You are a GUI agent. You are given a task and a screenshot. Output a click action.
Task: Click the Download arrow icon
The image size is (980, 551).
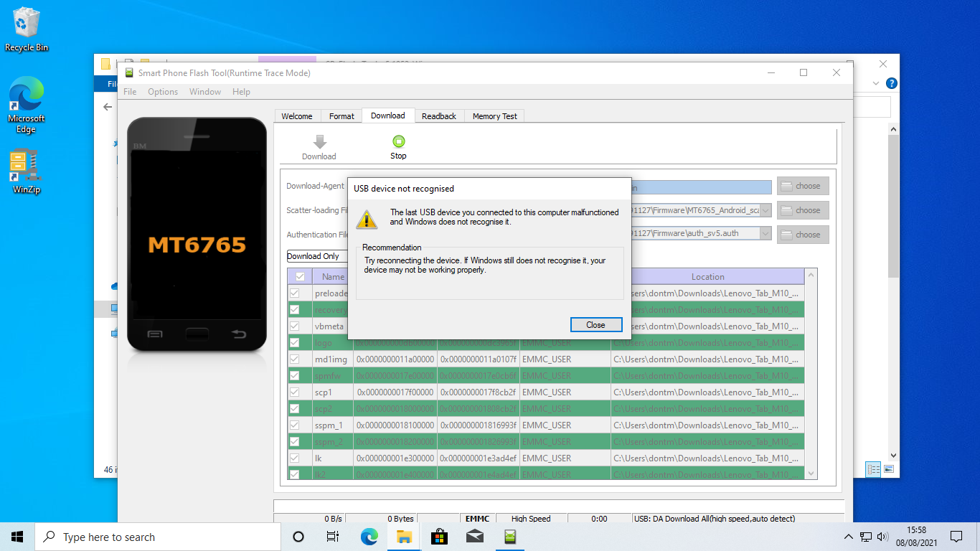320,141
